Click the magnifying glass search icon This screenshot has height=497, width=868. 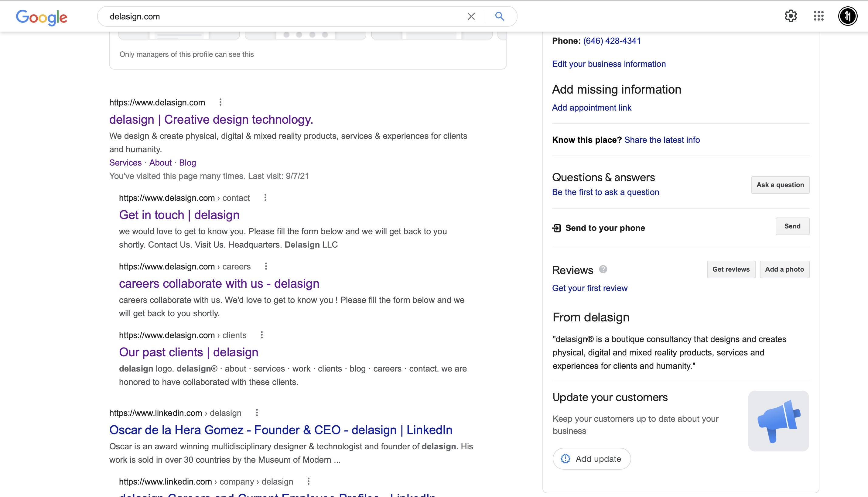500,16
